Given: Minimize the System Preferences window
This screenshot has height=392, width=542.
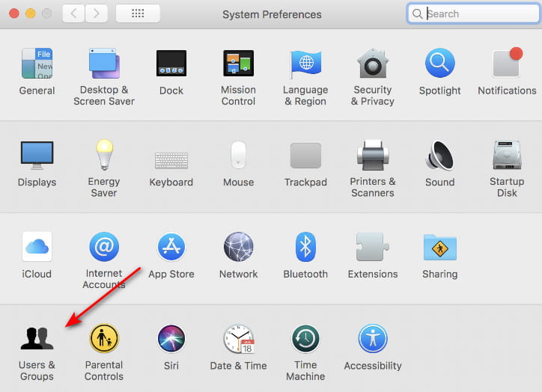Looking at the screenshot, I should tap(31, 13).
